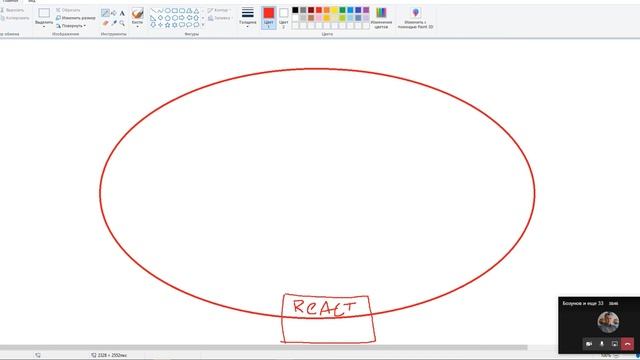640x360 pixels.
Task: Select the Pencil tool
Action: coord(105,13)
